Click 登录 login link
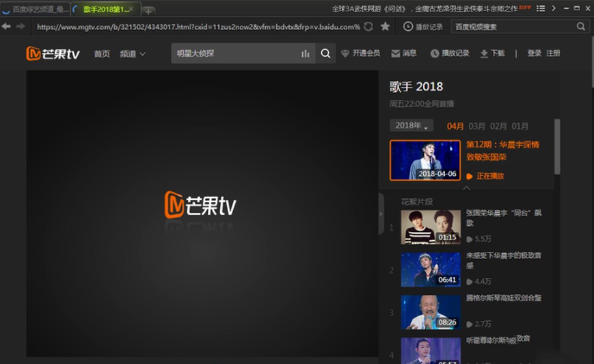The width and height of the screenshot is (594, 364). click(534, 53)
